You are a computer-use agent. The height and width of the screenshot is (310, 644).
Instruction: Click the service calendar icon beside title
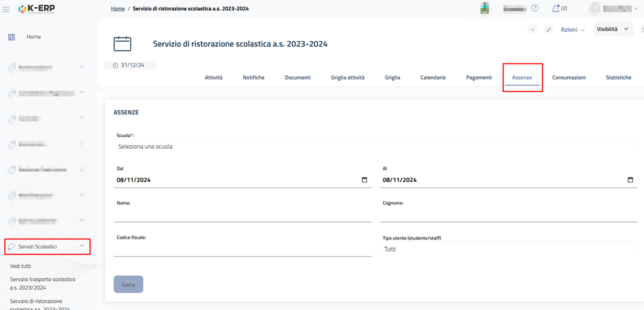(122, 44)
